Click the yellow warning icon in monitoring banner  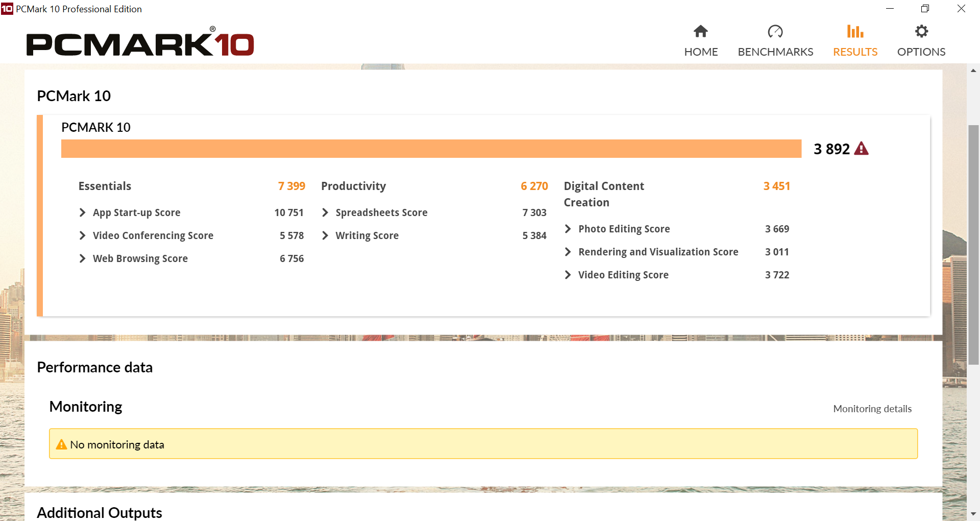point(61,444)
